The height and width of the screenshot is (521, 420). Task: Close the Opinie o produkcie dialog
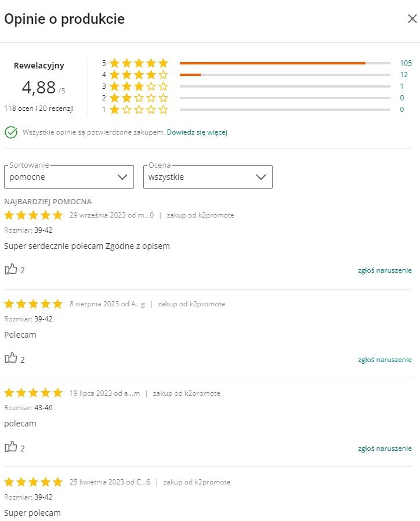412,19
